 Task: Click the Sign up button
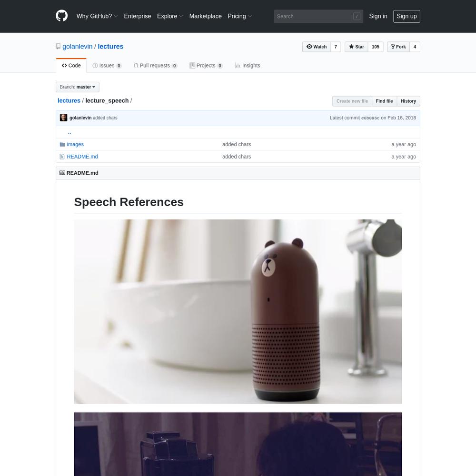point(407,16)
